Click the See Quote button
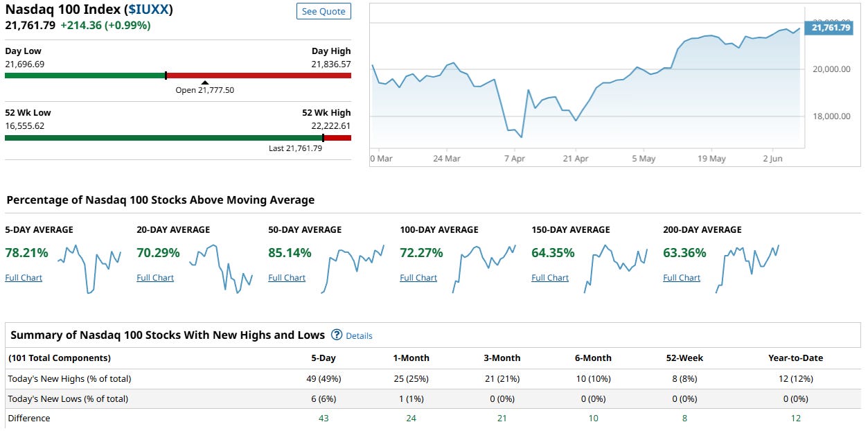868x431 pixels. [x=324, y=12]
